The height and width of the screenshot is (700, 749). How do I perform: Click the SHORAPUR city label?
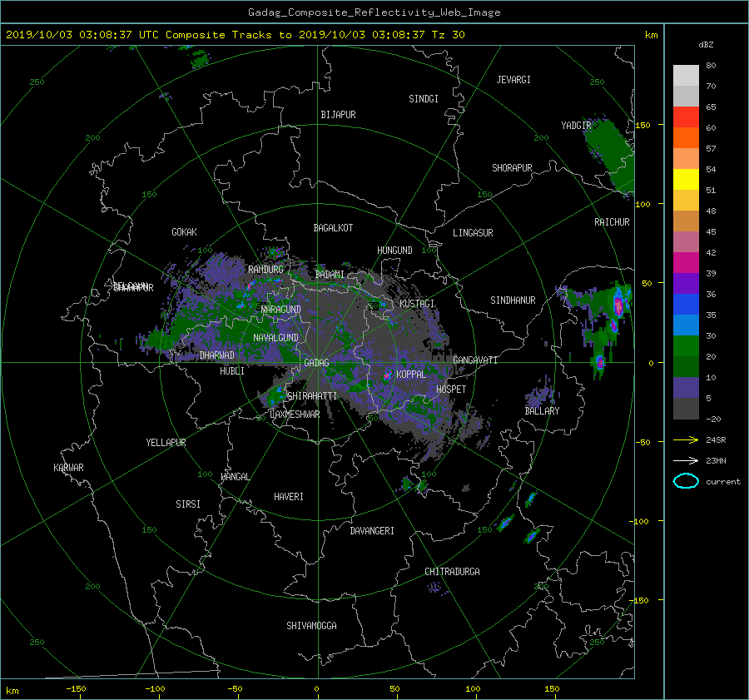pyautogui.click(x=512, y=168)
